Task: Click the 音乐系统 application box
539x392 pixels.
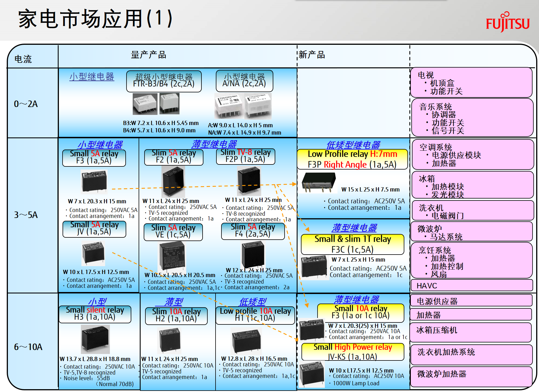Action: (472, 117)
